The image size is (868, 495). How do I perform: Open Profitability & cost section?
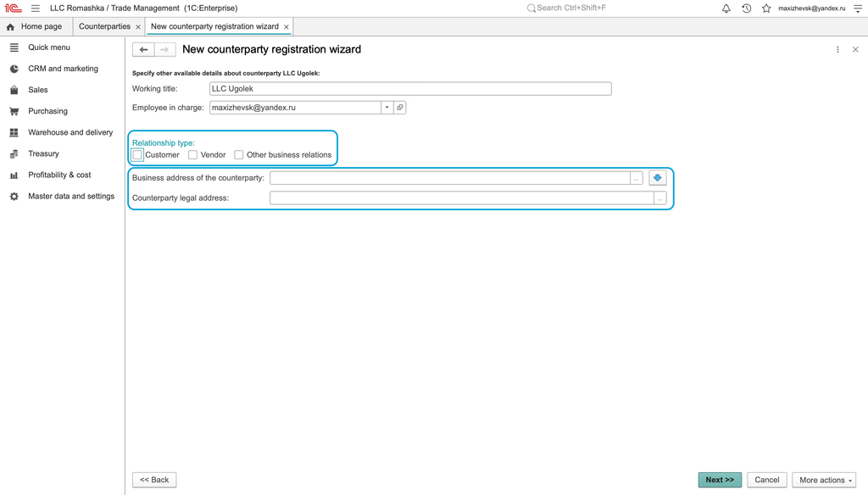pyautogui.click(x=62, y=175)
